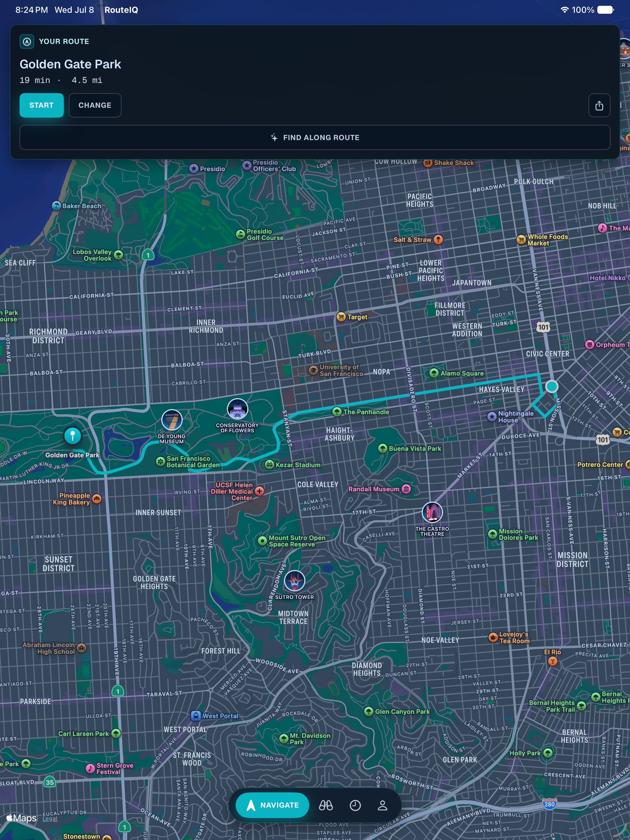Select the De Young Museum landmark icon
Screen dimensions: 630x840
[172, 420]
